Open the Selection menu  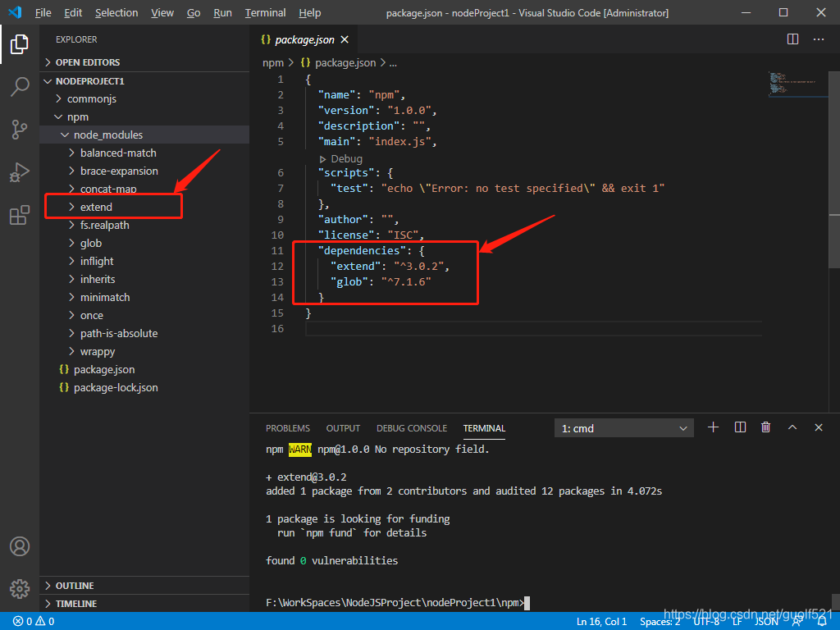pos(116,12)
